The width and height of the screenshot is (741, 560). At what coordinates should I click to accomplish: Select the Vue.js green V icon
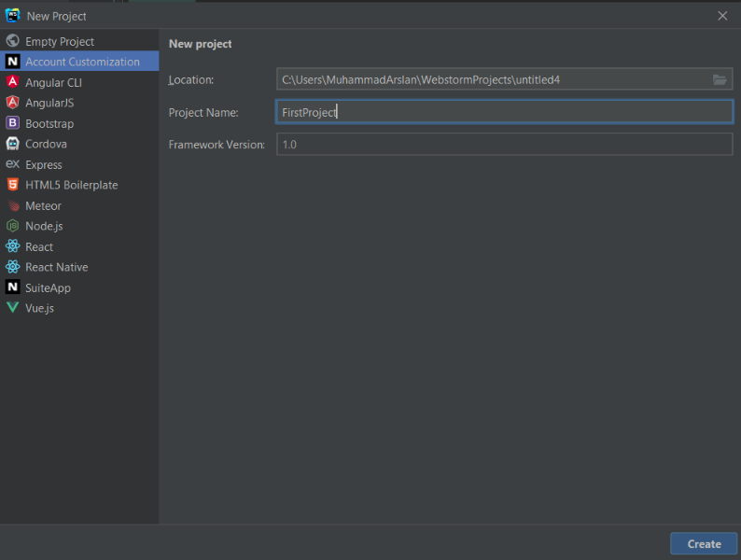[13, 308]
